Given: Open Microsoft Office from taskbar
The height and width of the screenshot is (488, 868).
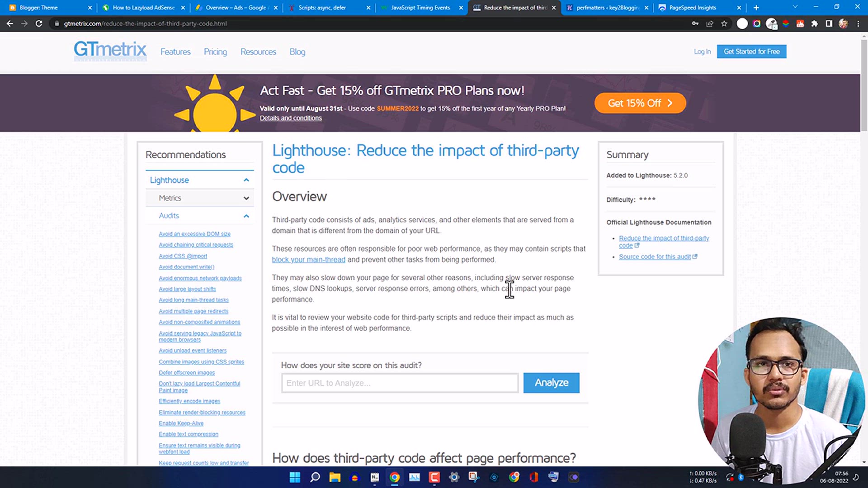Looking at the screenshot, I should [534, 477].
